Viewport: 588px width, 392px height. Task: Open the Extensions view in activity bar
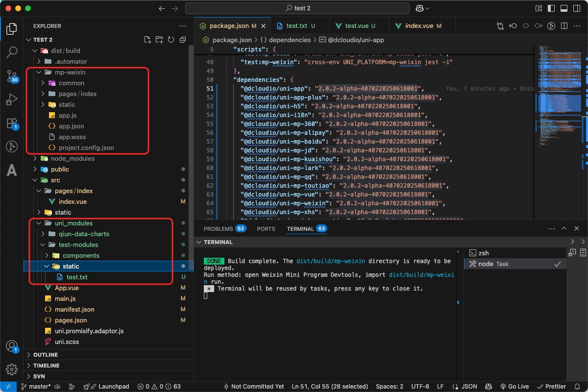[12, 123]
